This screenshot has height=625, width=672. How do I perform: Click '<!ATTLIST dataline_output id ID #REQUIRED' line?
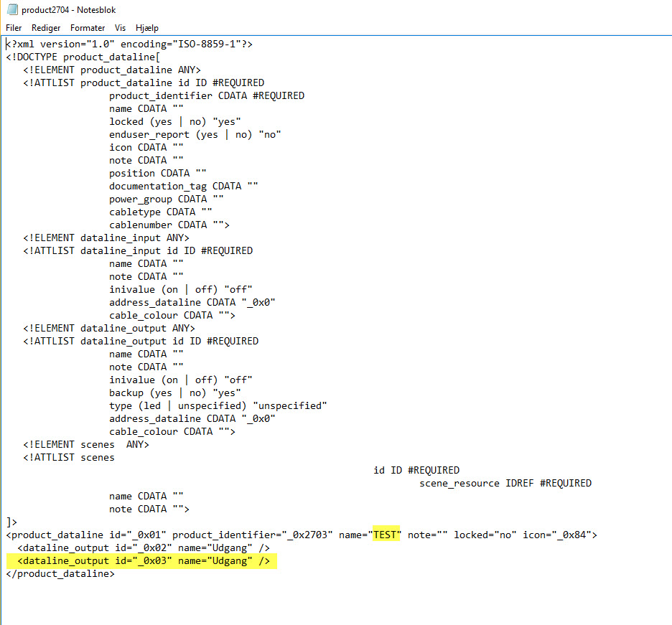pyautogui.click(x=141, y=341)
